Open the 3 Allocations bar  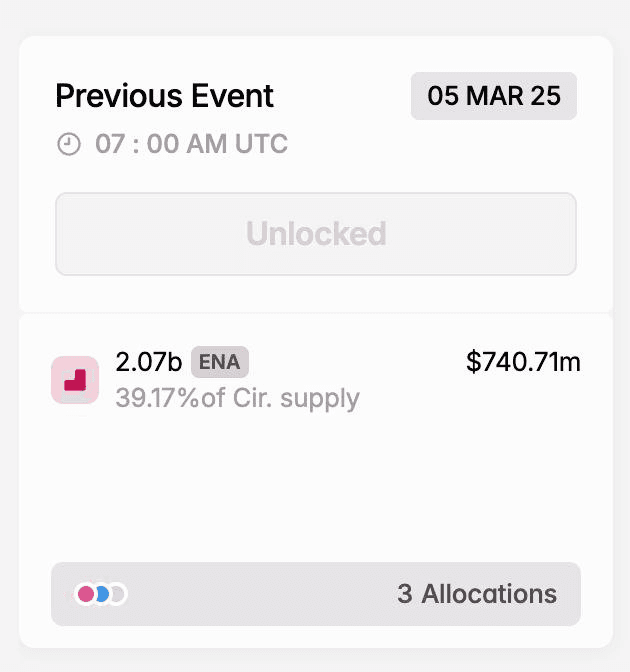[316, 594]
